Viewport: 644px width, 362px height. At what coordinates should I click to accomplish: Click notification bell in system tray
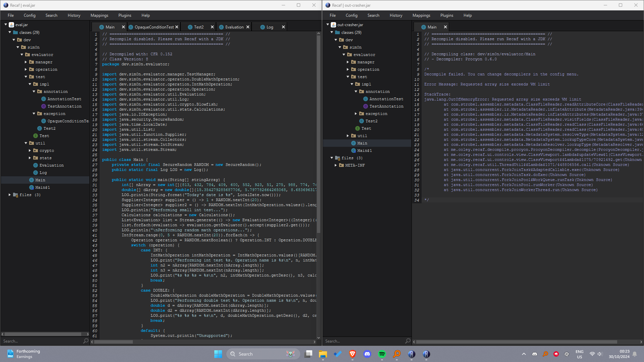(x=635, y=354)
